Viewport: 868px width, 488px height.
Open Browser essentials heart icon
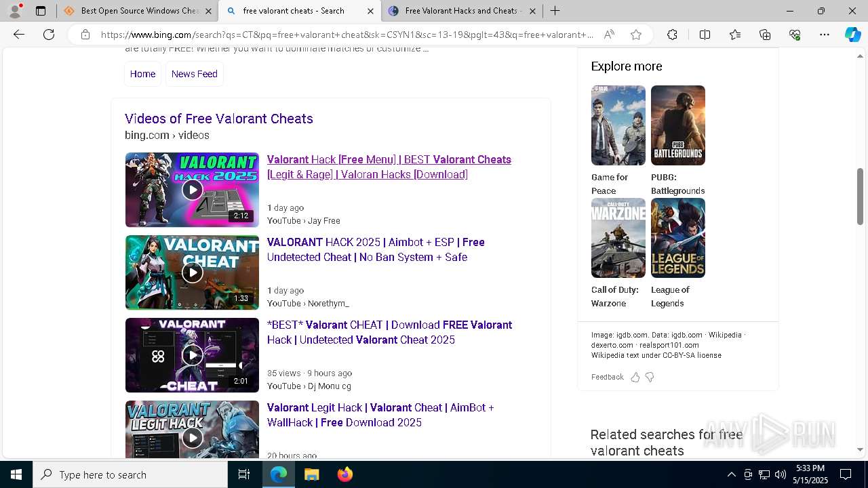[795, 35]
